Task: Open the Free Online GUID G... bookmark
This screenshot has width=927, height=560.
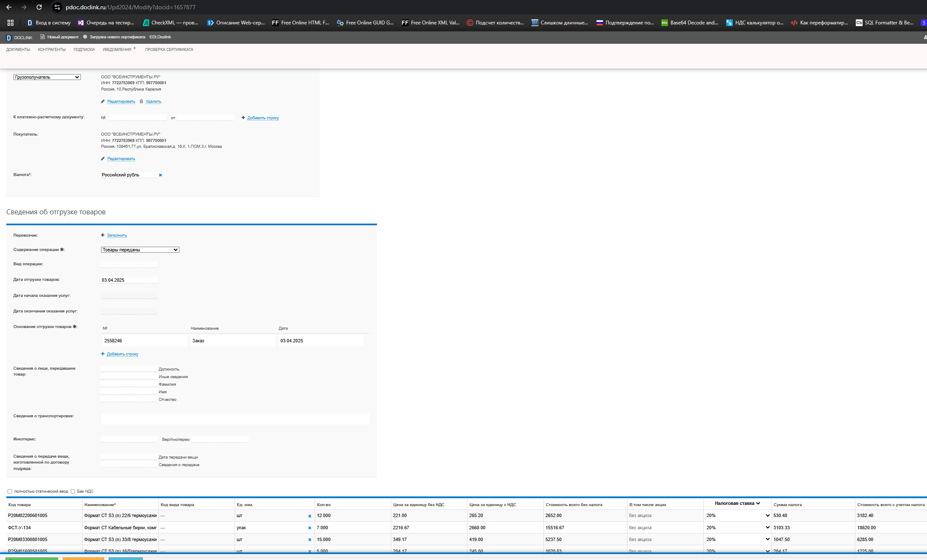Action: pos(366,23)
